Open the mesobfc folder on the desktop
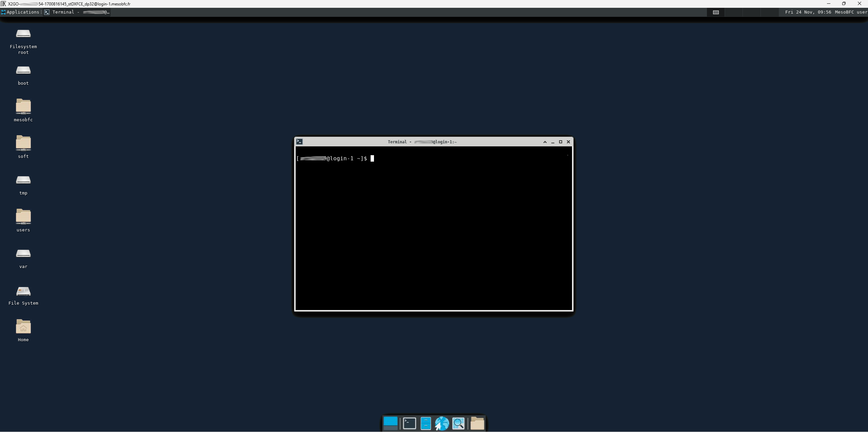 [23, 106]
